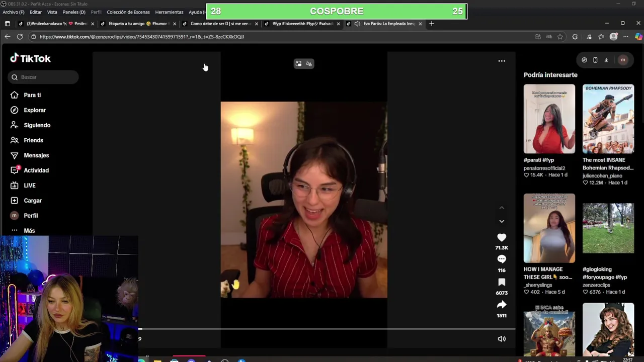Open the OBS Vista menu

click(x=52, y=12)
